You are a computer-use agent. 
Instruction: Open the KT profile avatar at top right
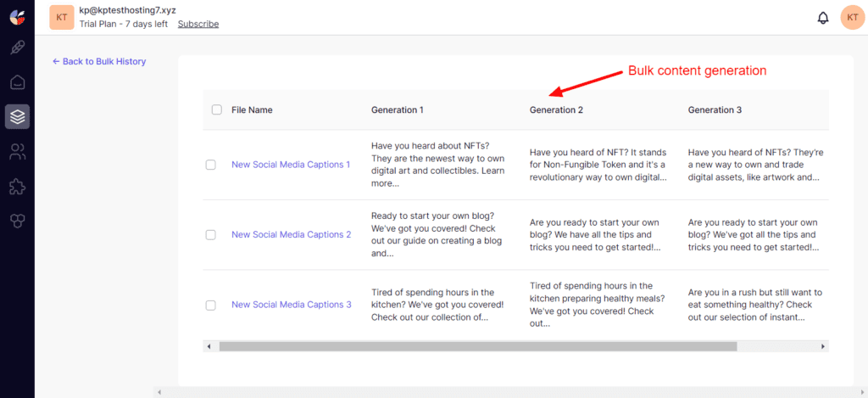[x=853, y=18]
